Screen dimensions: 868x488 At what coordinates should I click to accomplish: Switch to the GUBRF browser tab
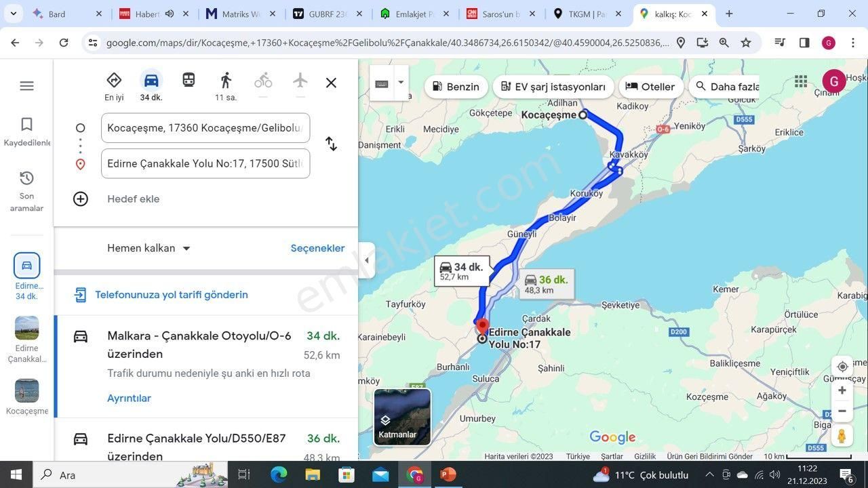pyautogui.click(x=328, y=14)
